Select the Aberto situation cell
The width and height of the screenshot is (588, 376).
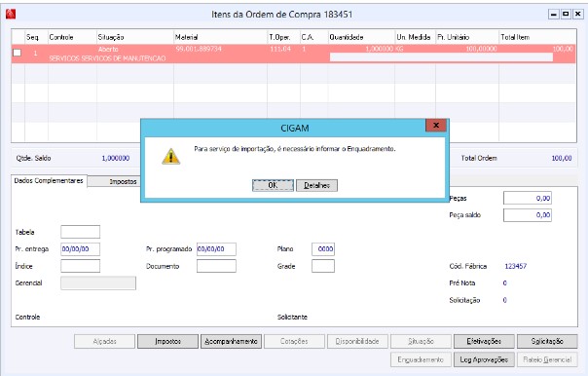[108, 49]
